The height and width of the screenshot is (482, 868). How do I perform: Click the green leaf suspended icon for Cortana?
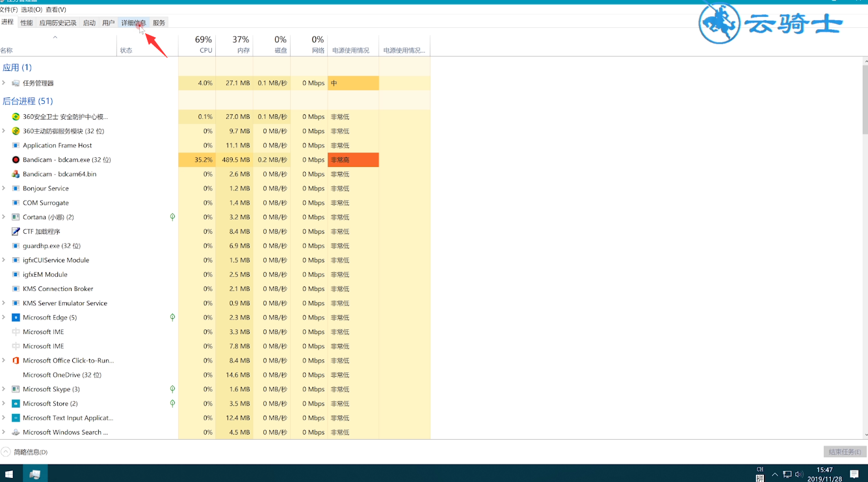coord(172,217)
